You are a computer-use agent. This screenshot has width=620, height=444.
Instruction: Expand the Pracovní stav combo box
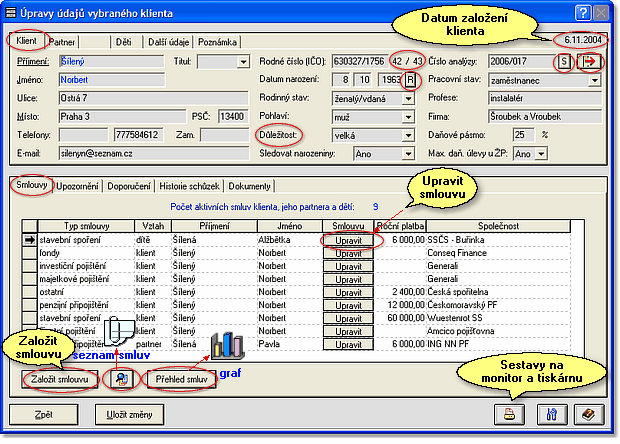594,80
